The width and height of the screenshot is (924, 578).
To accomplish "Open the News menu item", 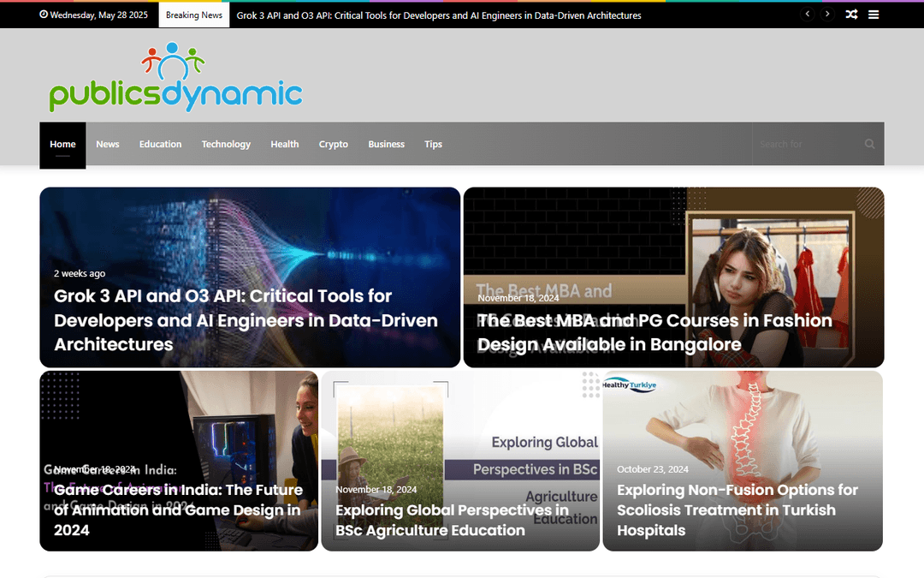I will [x=108, y=144].
